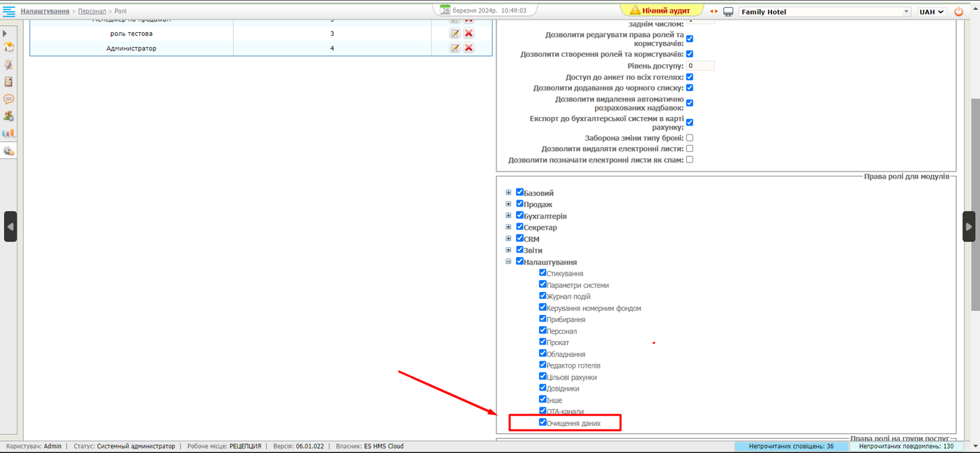Click the calendar date icon
This screenshot has width=980, height=453.
coord(445,11)
